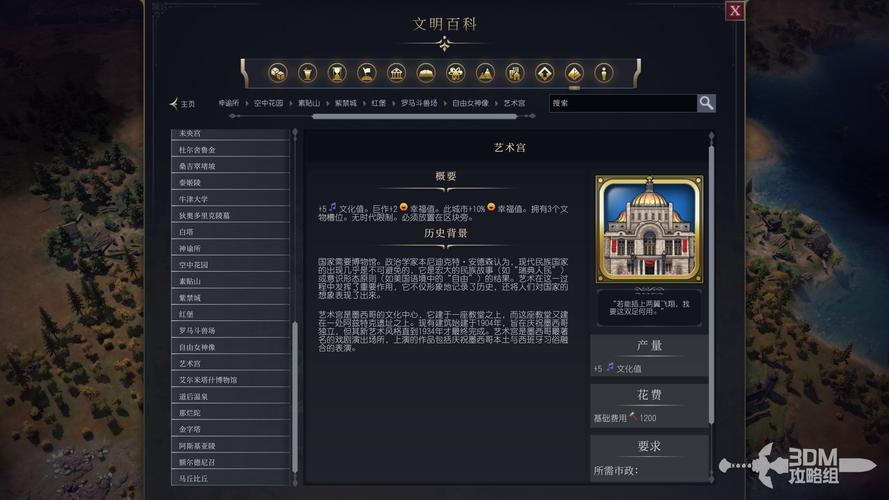This screenshot has width=889, height=500.
Task: Open 艾尔米塔什博物馆 in the sidebar list
Action: click(208, 380)
